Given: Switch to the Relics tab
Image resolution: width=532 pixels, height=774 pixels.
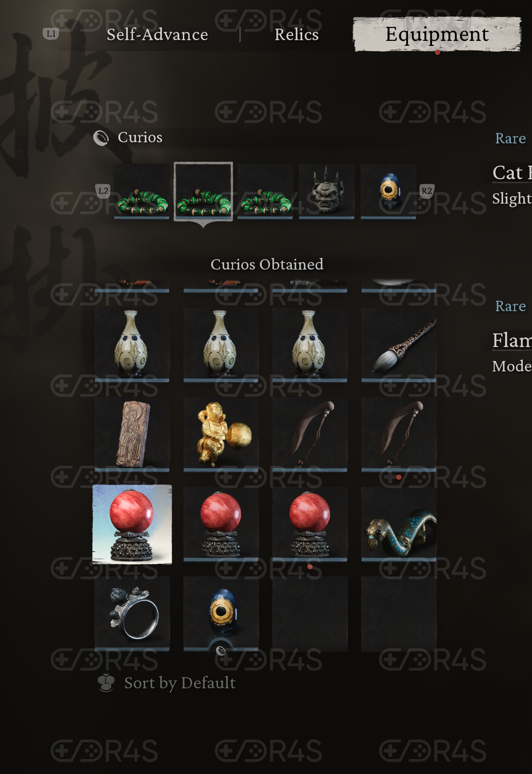Looking at the screenshot, I should pos(296,34).
